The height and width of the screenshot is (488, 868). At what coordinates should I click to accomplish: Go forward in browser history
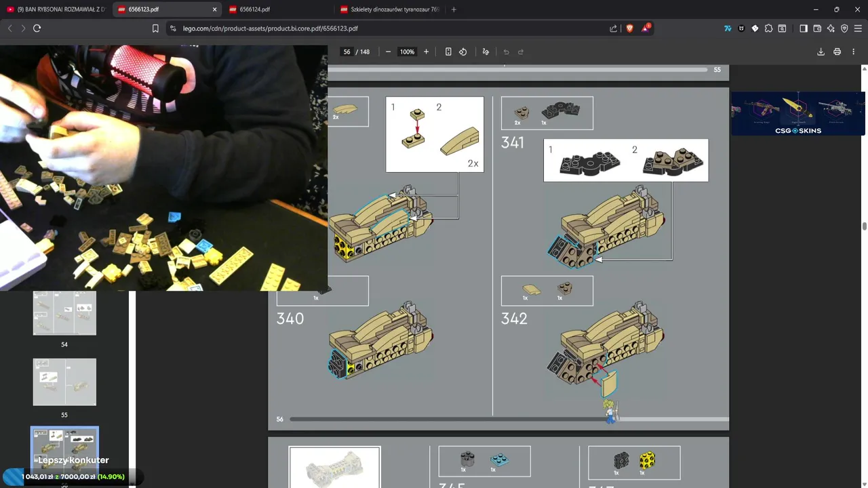[23, 28]
